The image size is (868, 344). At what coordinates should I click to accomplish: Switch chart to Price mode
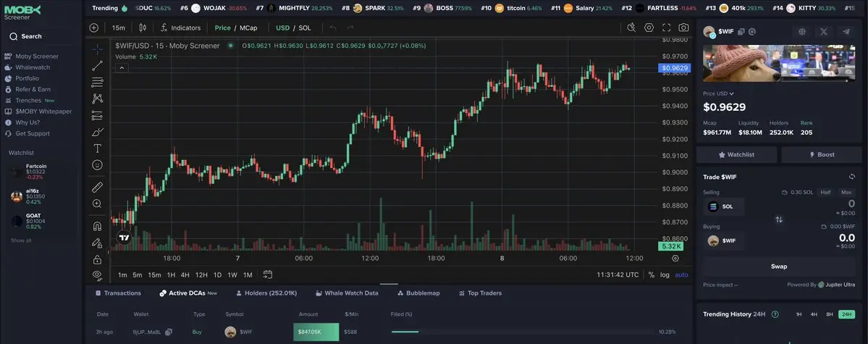coord(222,28)
